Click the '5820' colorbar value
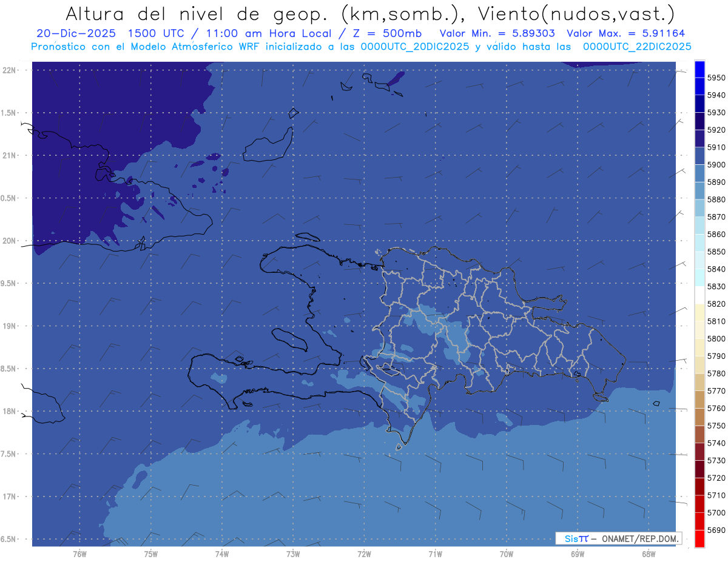Viewport: 728px width, 562px height. click(x=716, y=304)
